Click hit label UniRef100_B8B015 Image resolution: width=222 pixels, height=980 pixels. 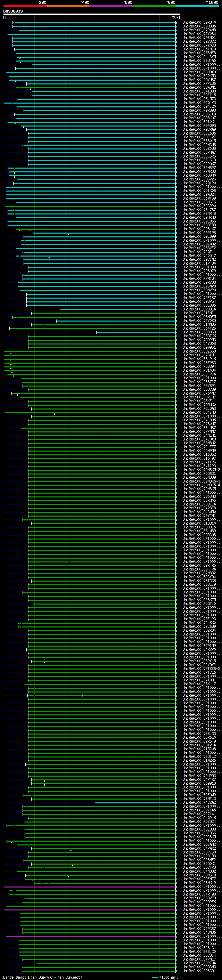pyautogui.click(x=199, y=141)
